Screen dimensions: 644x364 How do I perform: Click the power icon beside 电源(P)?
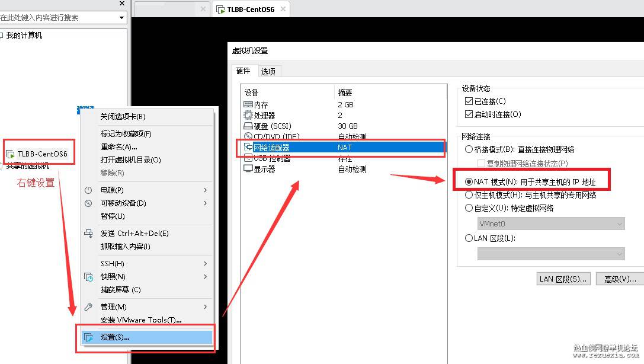pyautogui.click(x=88, y=190)
